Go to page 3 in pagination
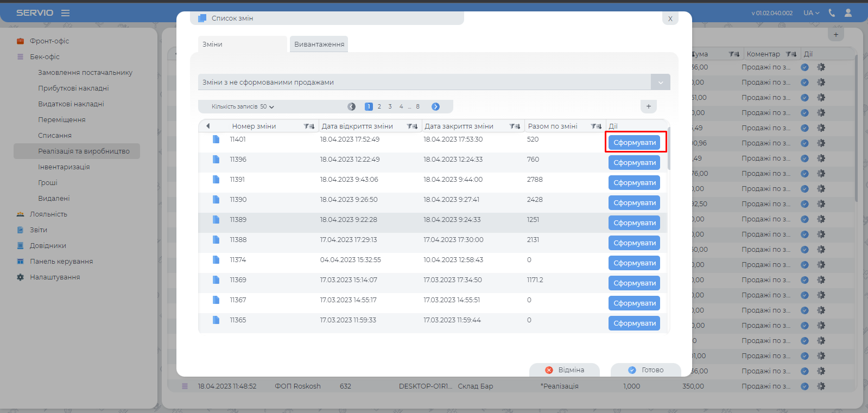This screenshot has height=413, width=868. coord(390,107)
